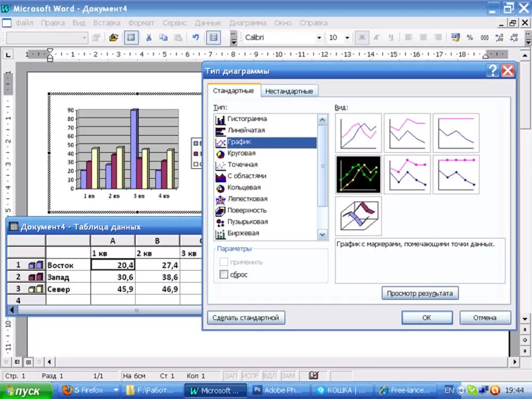Click the Просмотр результата button

tap(420, 293)
